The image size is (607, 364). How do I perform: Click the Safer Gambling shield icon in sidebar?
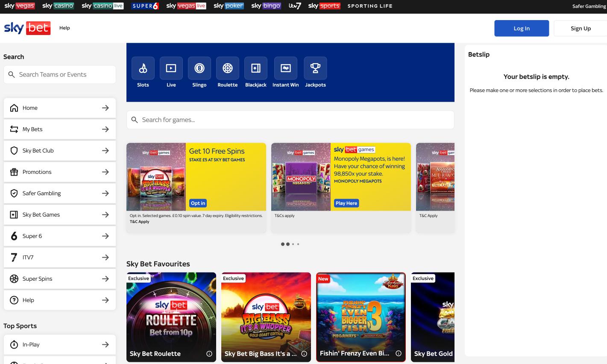tap(14, 193)
